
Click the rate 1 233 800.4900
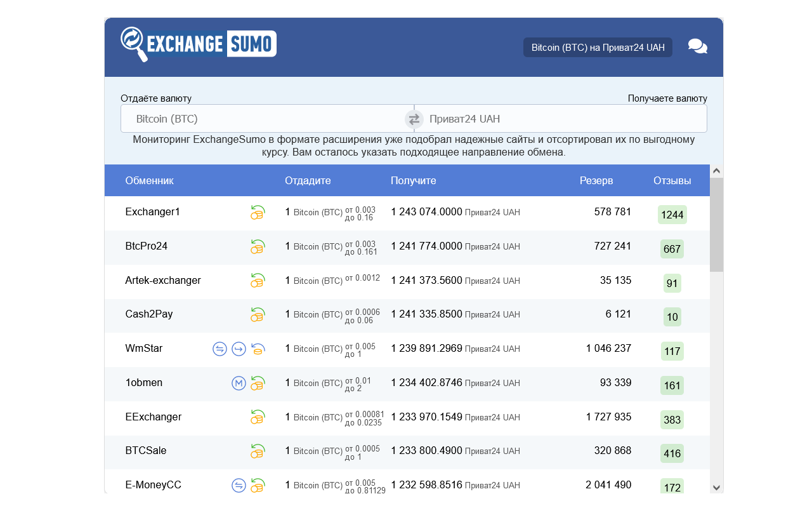click(x=426, y=451)
